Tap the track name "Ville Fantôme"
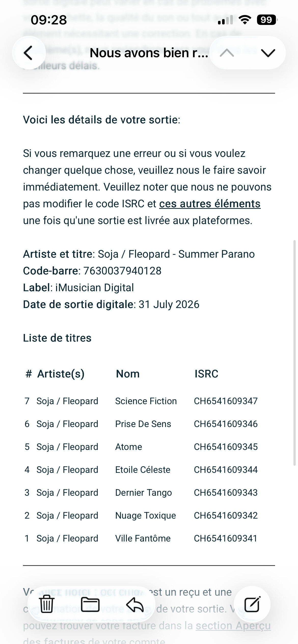Image resolution: width=298 pixels, height=644 pixels. click(x=143, y=538)
